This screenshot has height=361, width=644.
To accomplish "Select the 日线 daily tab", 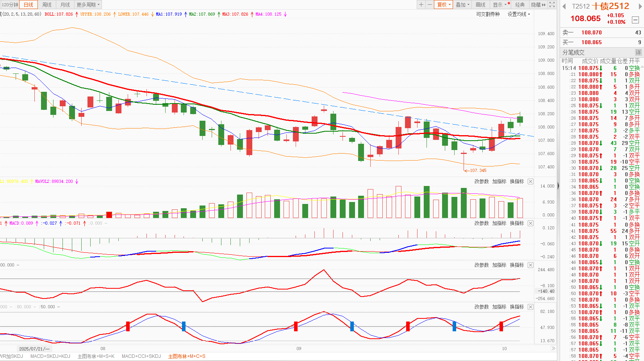I will [x=29, y=5].
